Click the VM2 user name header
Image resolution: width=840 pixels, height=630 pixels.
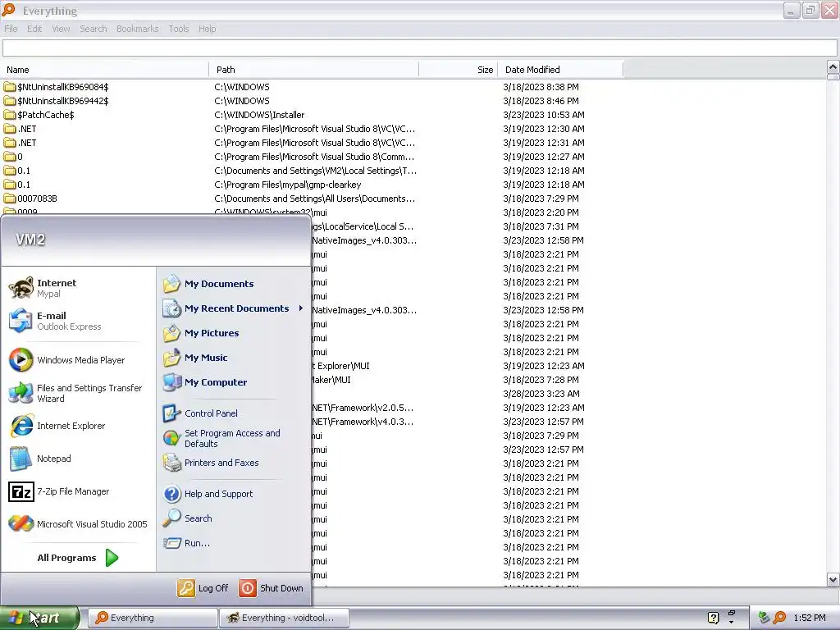click(30, 240)
